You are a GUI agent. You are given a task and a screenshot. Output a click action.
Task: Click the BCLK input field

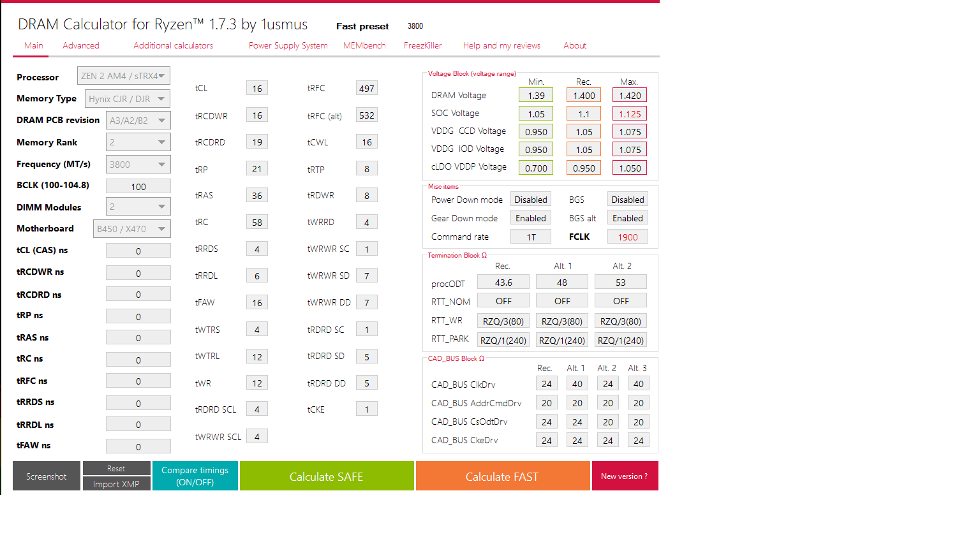[138, 186]
